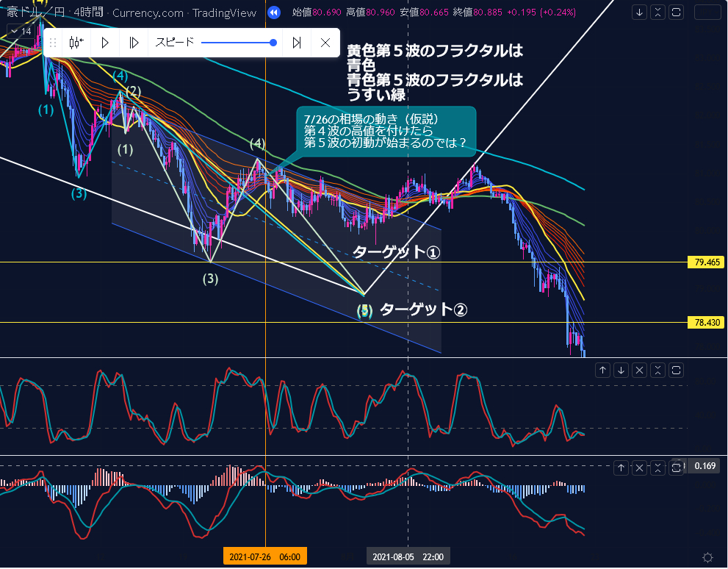Maximize the bottom MACD pane
Screen dimensions: 728x569
[x=677, y=467]
